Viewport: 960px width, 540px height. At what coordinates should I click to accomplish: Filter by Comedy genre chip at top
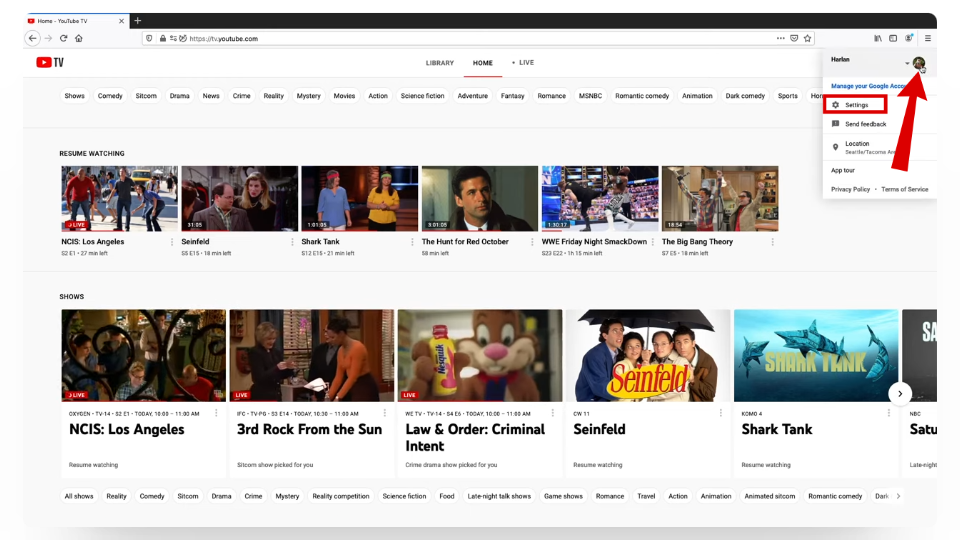pos(110,96)
